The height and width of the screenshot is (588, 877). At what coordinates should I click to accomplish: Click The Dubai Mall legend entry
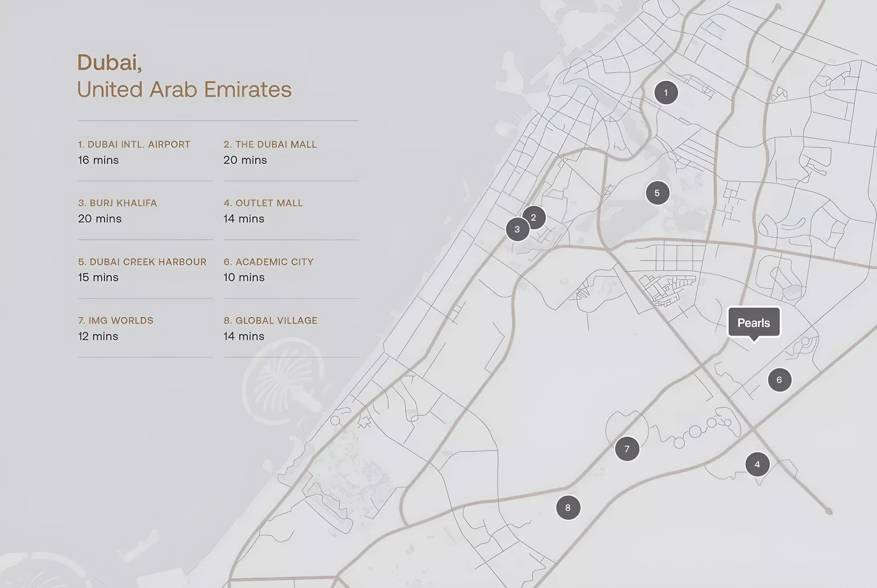[270, 144]
